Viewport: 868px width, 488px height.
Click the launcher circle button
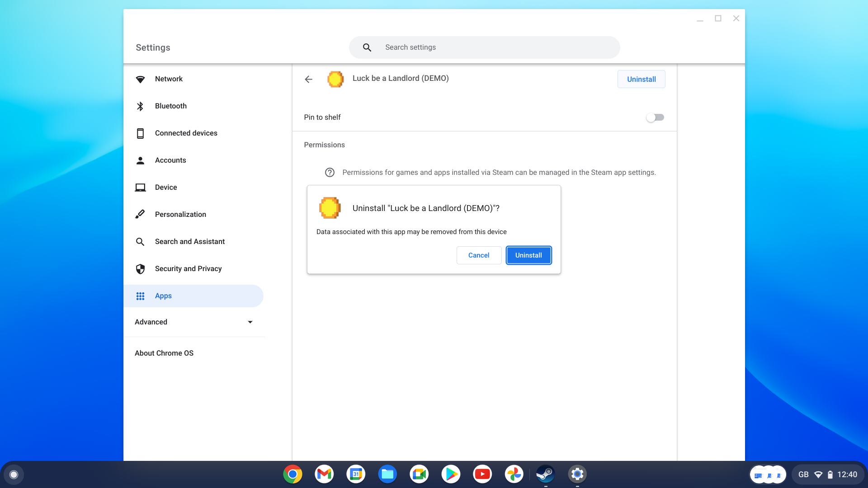tap(14, 474)
